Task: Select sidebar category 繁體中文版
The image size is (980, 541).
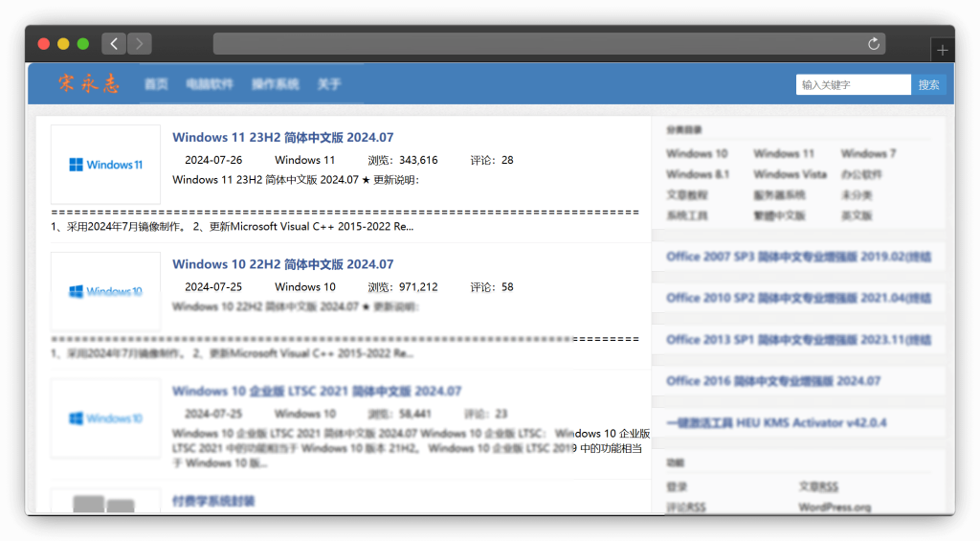Action: pos(779,215)
